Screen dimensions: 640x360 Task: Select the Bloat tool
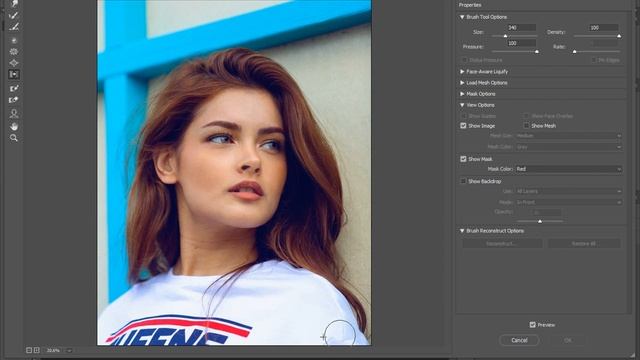tap(13, 63)
